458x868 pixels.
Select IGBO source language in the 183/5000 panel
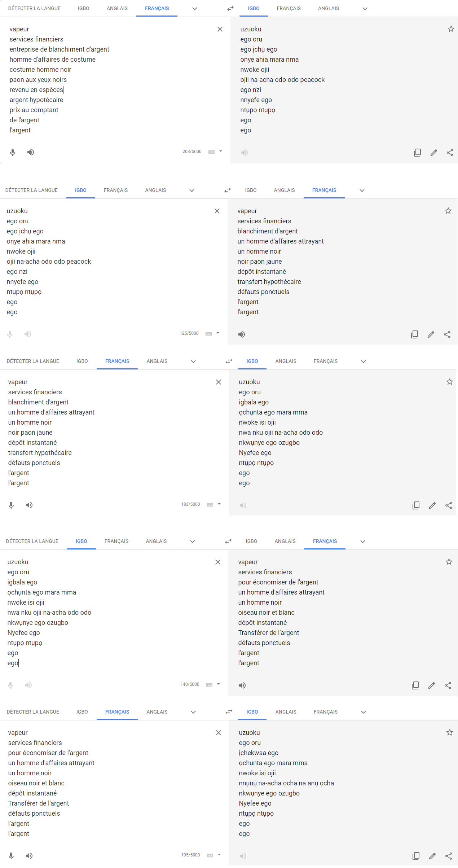pos(82,361)
